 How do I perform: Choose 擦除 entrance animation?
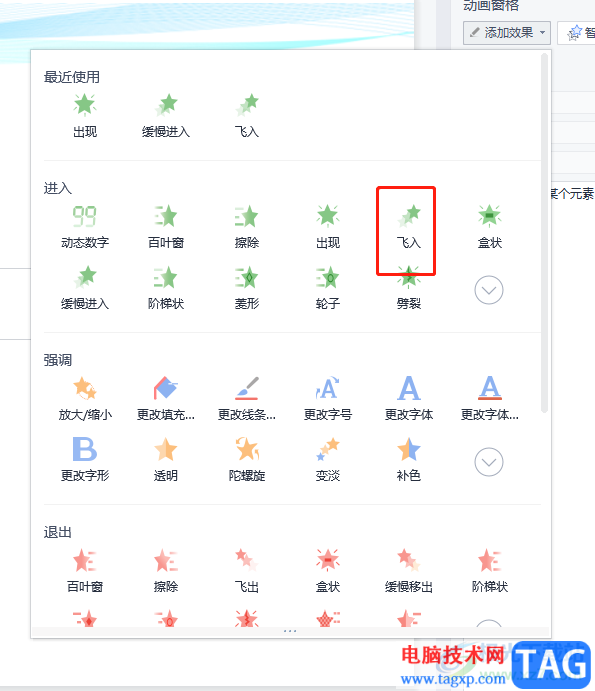pyautogui.click(x=247, y=227)
